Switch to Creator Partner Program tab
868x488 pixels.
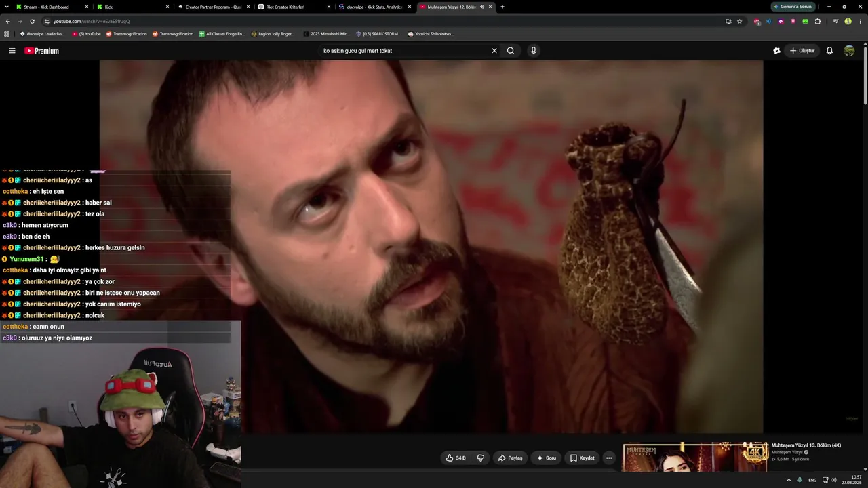click(x=214, y=7)
